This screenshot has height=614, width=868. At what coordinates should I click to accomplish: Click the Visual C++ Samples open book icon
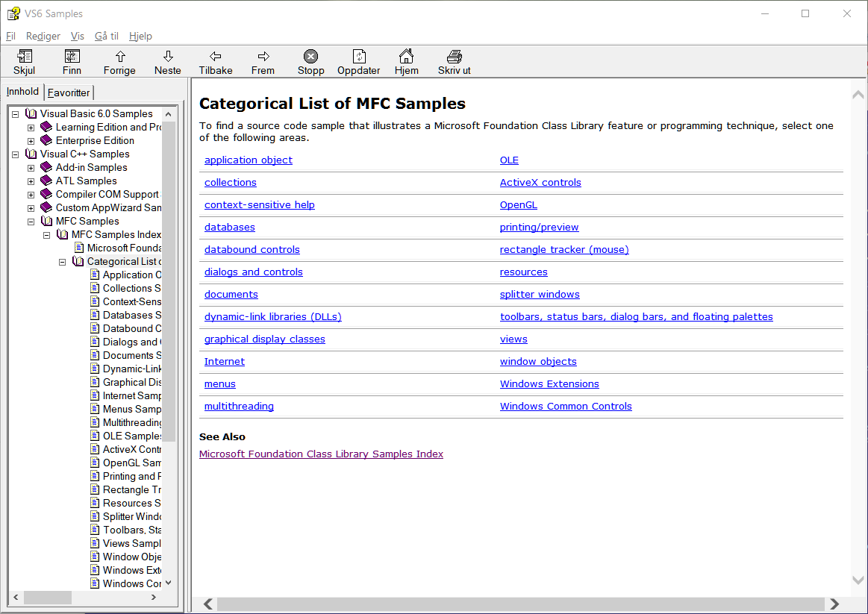pyautogui.click(x=31, y=154)
